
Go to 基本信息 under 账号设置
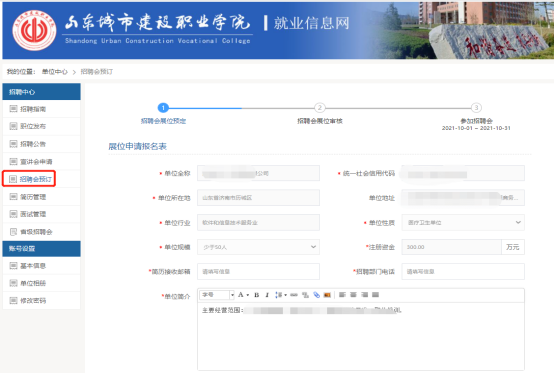(x=33, y=266)
